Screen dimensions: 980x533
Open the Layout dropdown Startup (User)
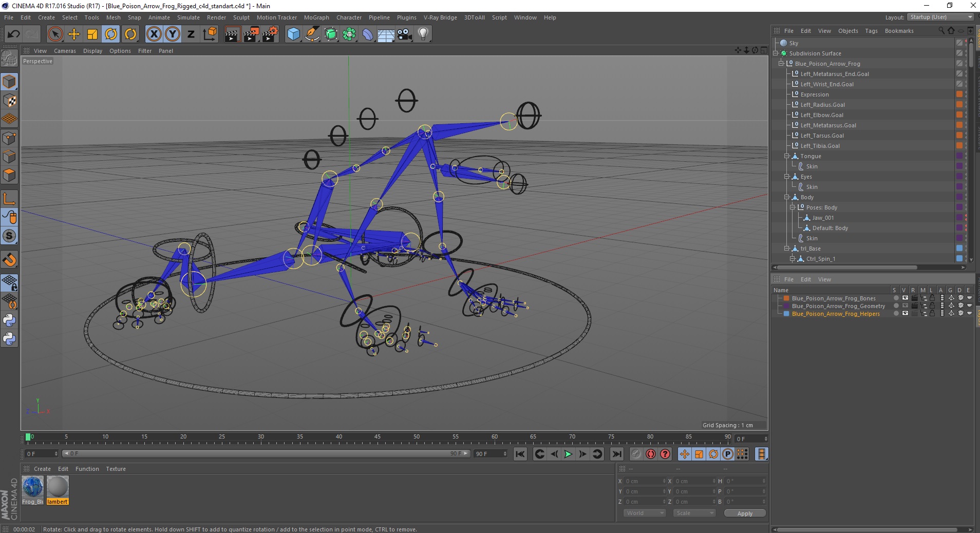(x=941, y=17)
